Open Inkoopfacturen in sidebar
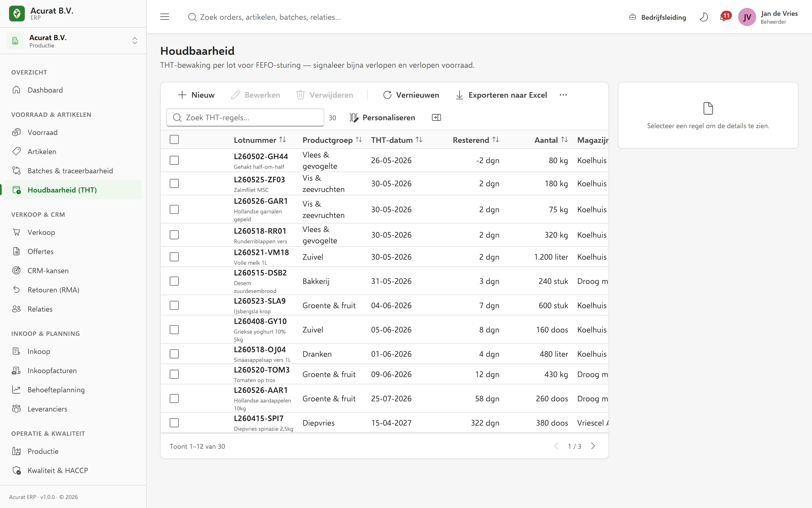This screenshot has height=508, width=812. pos(73,370)
